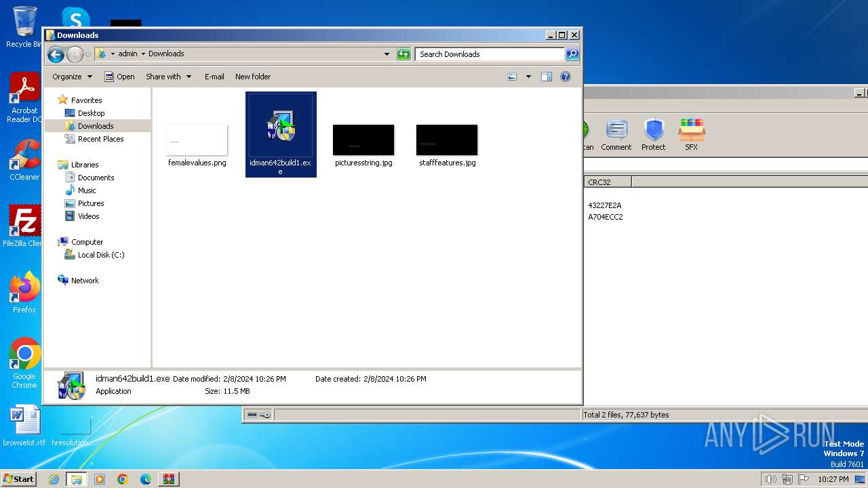
Task: Click the WinRAR taskbar icon
Action: [x=169, y=479]
